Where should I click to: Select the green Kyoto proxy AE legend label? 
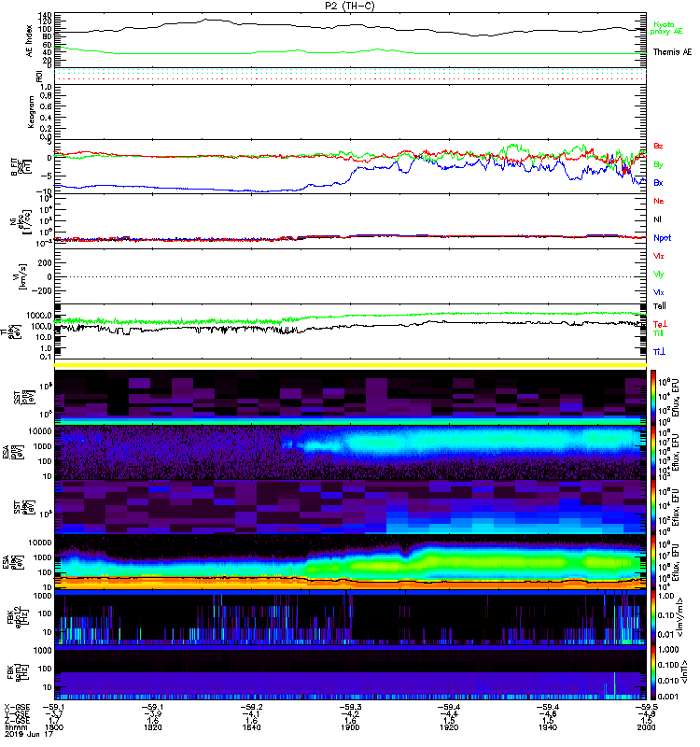pos(666,28)
